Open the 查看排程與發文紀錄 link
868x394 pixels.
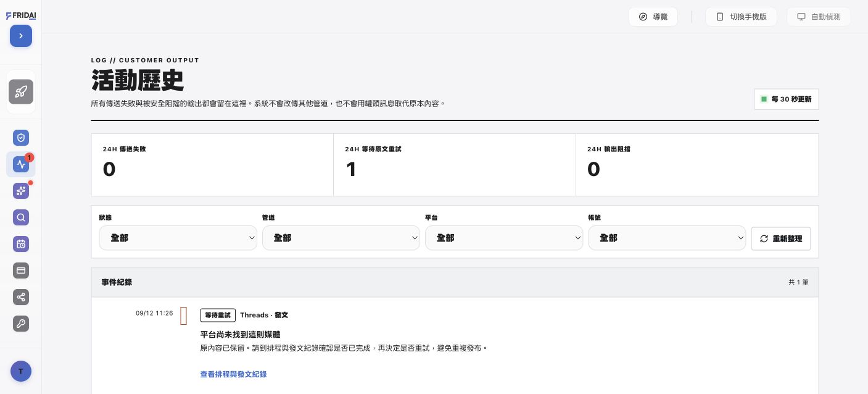[x=233, y=374]
